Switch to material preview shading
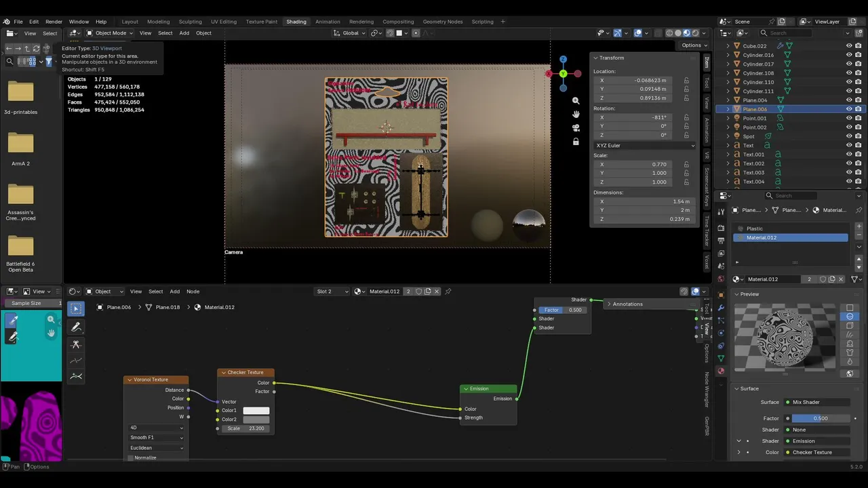The height and width of the screenshot is (488, 868). point(686,33)
